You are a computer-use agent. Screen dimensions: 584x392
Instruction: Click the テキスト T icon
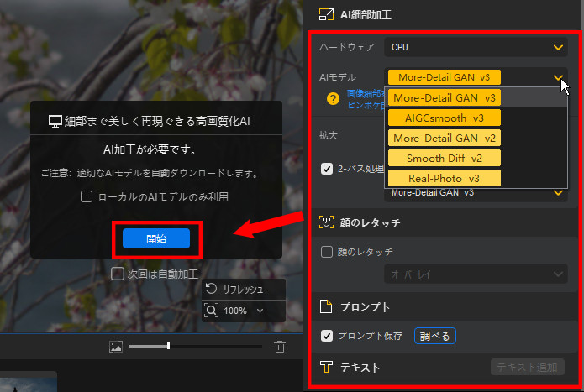(x=326, y=367)
